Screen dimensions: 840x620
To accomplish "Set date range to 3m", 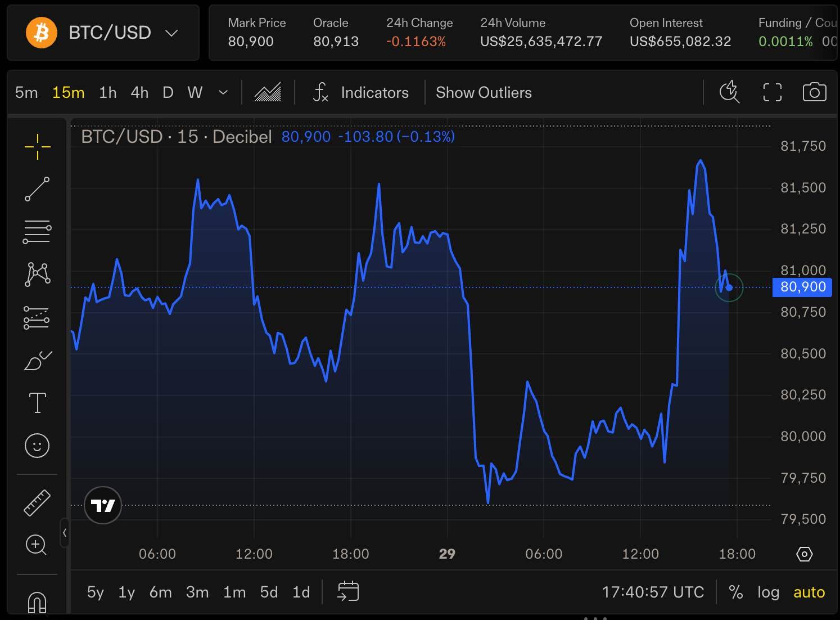I will [x=197, y=592].
